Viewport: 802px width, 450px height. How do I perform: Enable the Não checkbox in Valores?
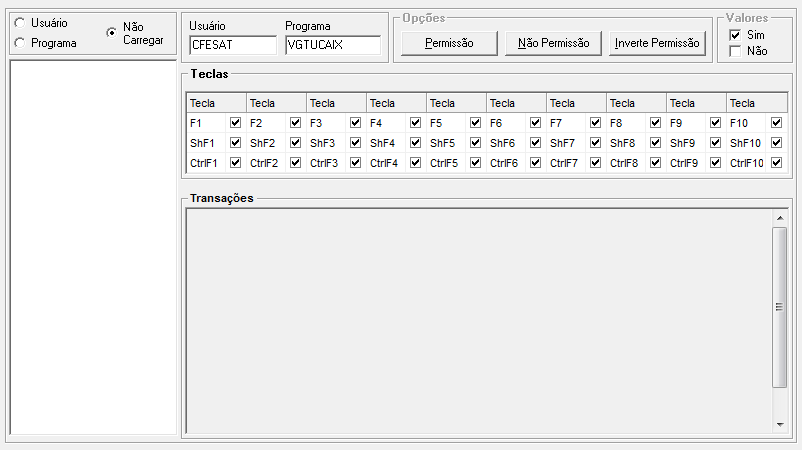736,51
